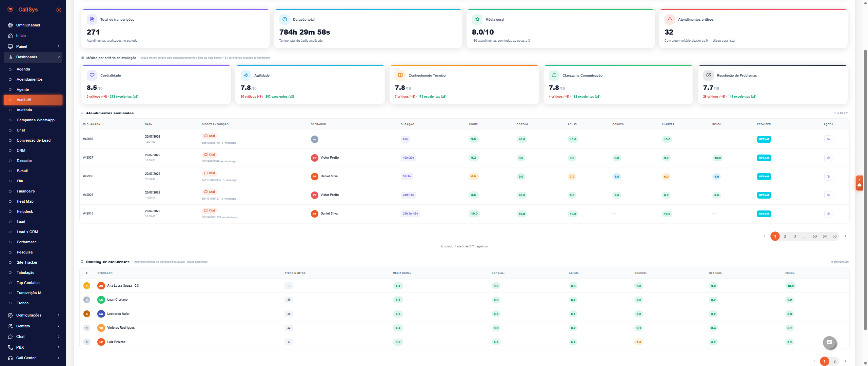Filter ranking by Ana Laura Souza - CS
The height and width of the screenshot is (366, 868).
[464, 286]
